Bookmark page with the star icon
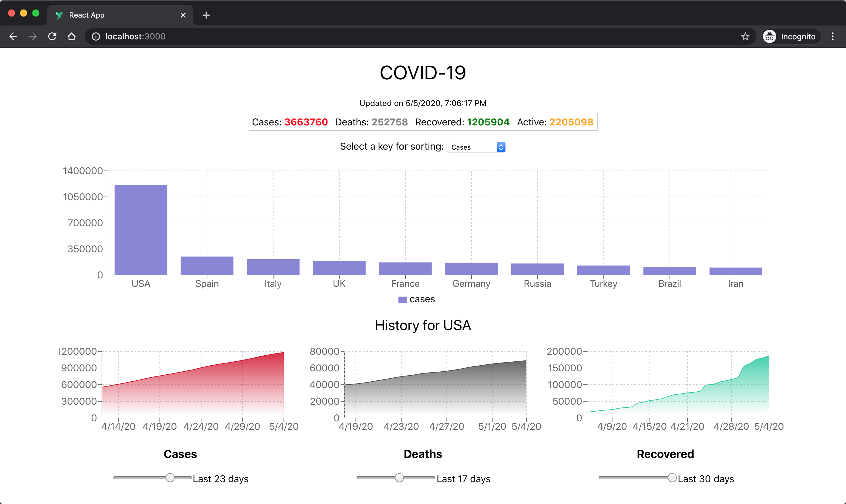Image resolution: width=846 pixels, height=504 pixels. 745,36
